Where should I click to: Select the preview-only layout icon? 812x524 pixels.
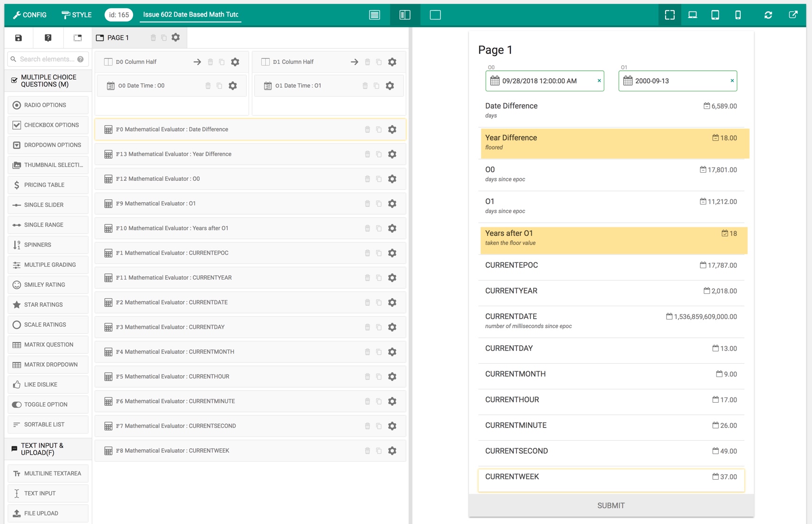click(x=435, y=15)
